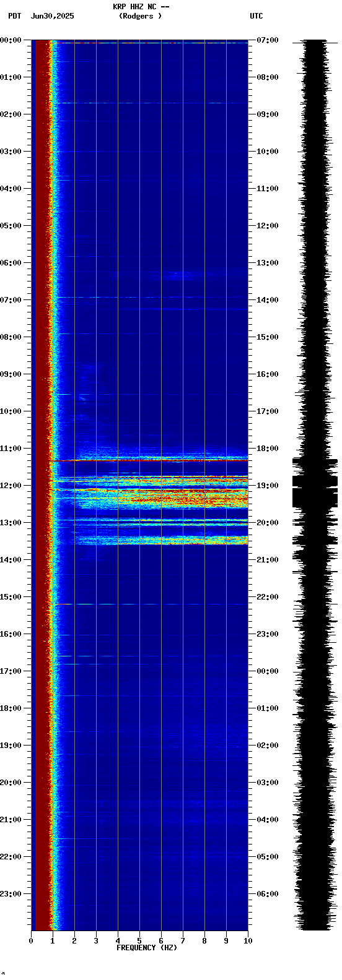Click the 02:00 UTC time label

coord(268,746)
